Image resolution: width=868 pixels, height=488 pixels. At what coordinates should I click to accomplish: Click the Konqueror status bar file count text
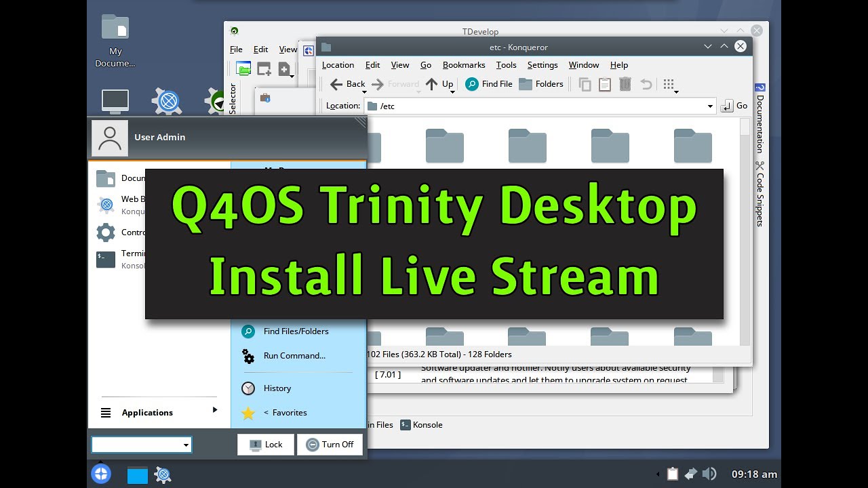pyautogui.click(x=439, y=354)
